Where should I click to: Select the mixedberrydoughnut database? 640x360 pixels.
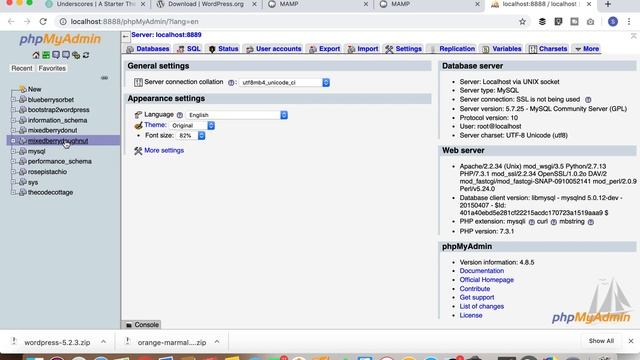[x=58, y=141]
